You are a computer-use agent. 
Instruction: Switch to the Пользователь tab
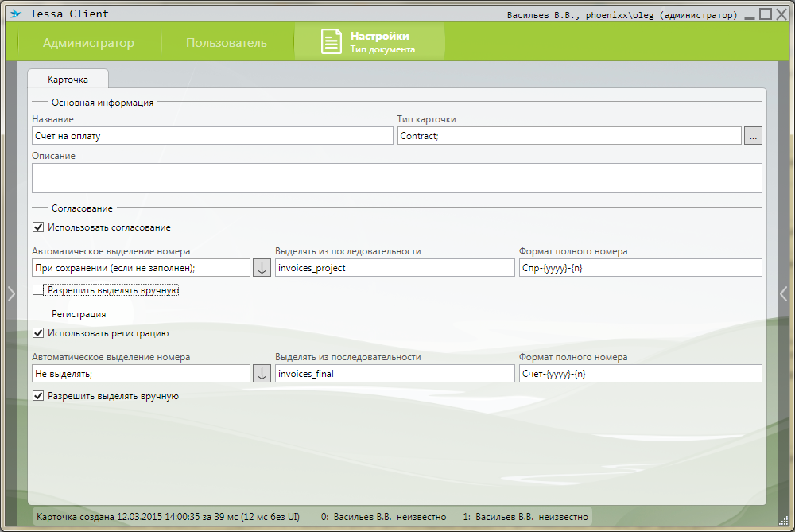tap(227, 43)
